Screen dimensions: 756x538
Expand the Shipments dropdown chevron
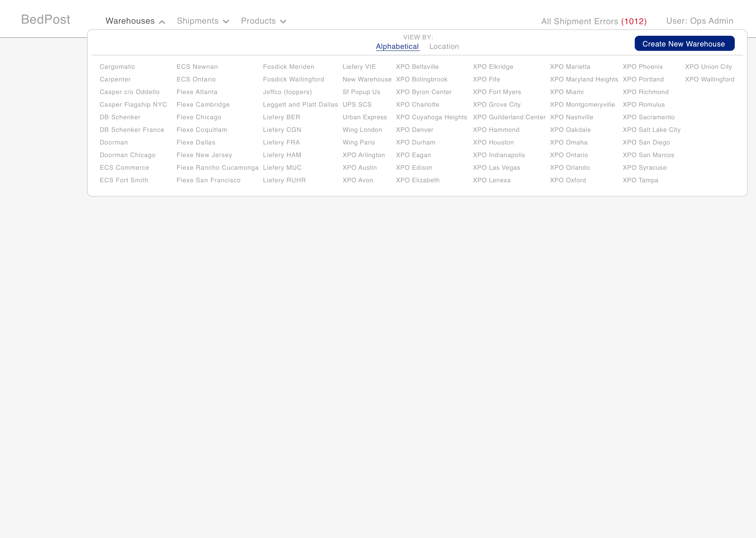(x=226, y=22)
